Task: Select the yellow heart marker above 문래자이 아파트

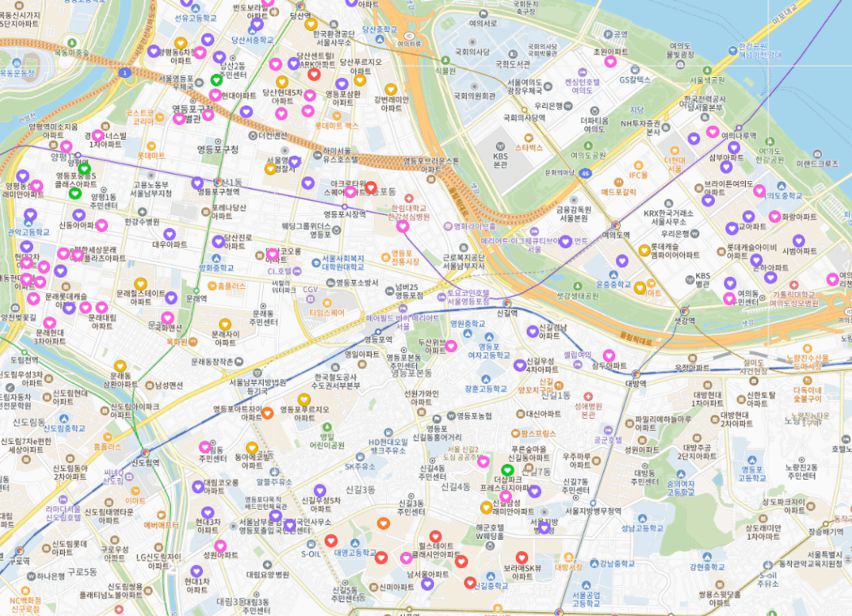Action: click(225, 325)
